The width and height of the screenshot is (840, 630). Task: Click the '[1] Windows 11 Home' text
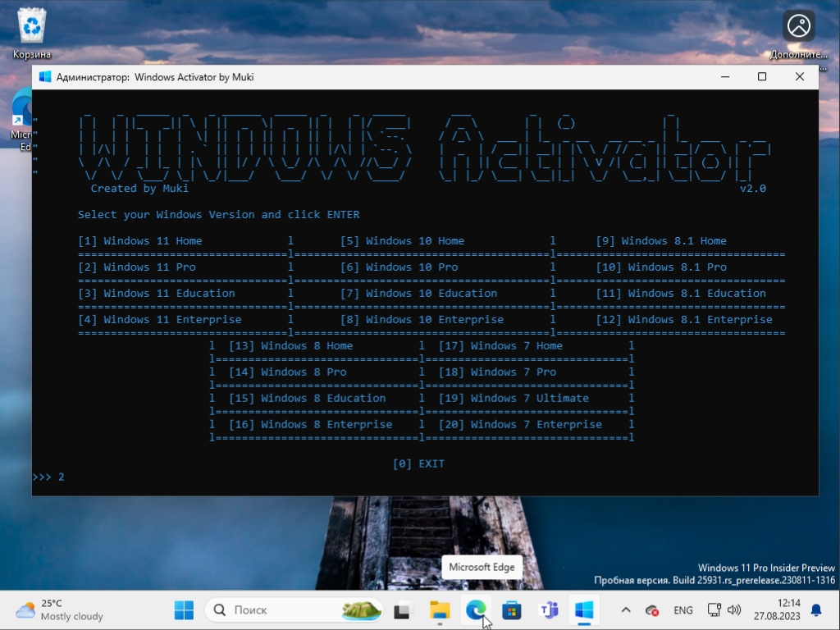coord(139,241)
